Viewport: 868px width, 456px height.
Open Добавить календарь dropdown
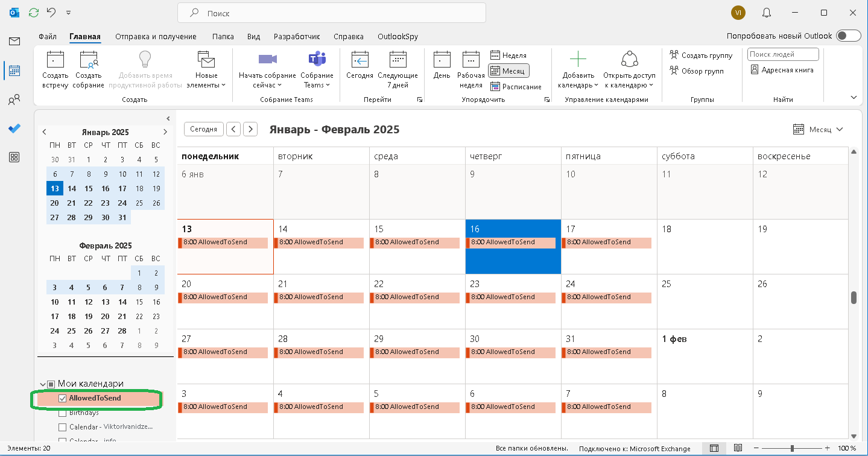(x=578, y=69)
